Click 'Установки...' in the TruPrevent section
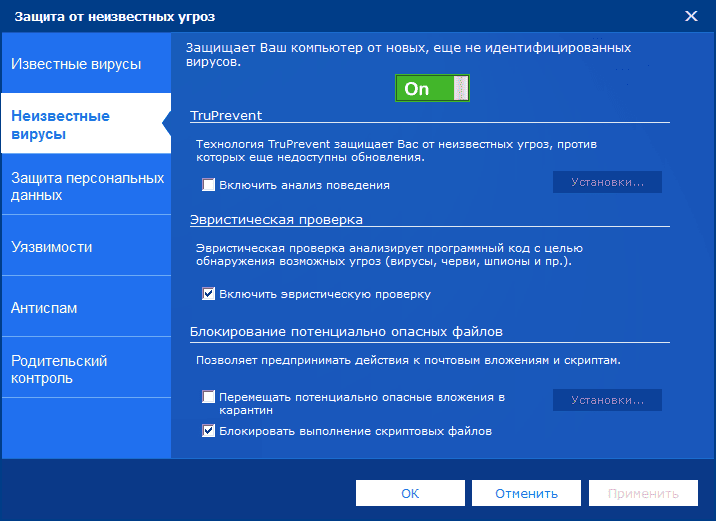 (608, 182)
